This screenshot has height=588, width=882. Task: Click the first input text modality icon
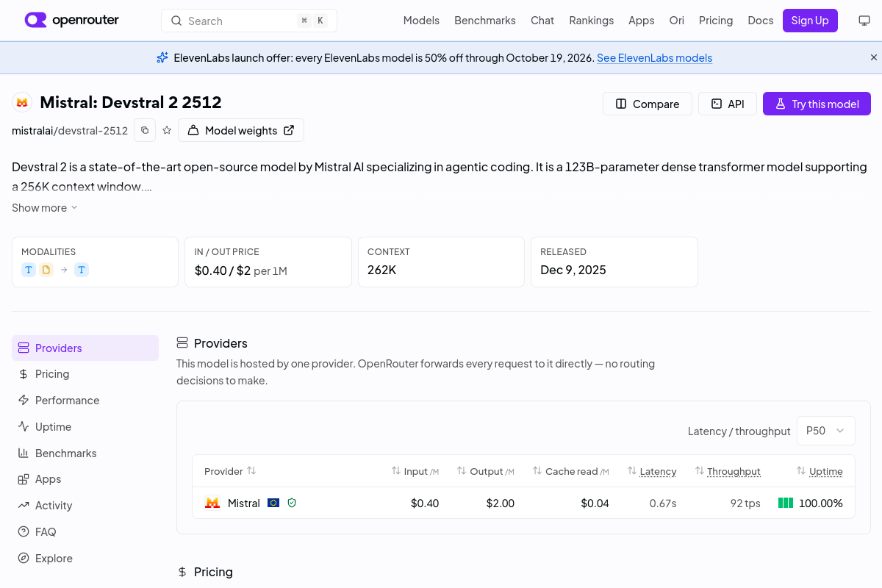29,270
